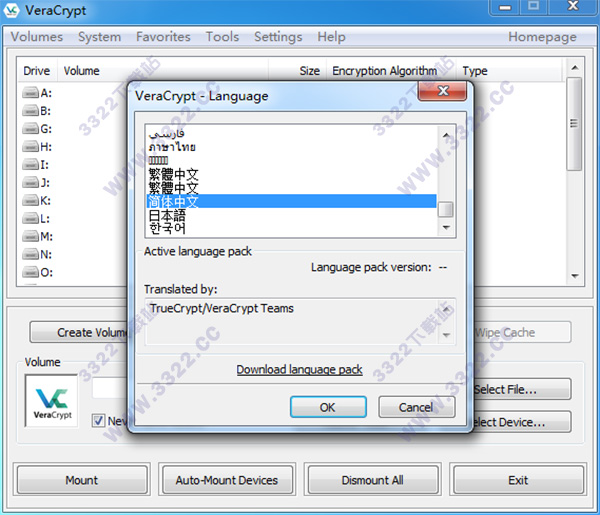Open the System menu
Image resolution: width=600 pixels, height=515 pixels.
pos(99,37)
